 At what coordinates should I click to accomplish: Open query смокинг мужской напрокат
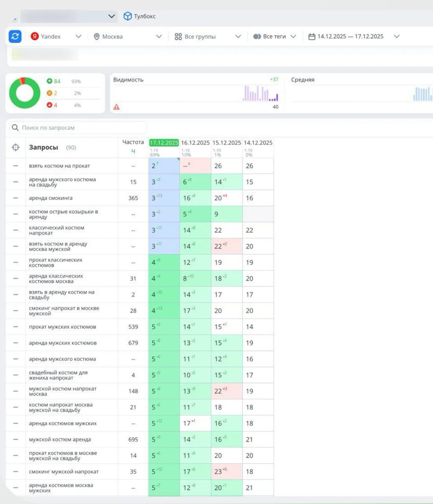coord(64,472)
